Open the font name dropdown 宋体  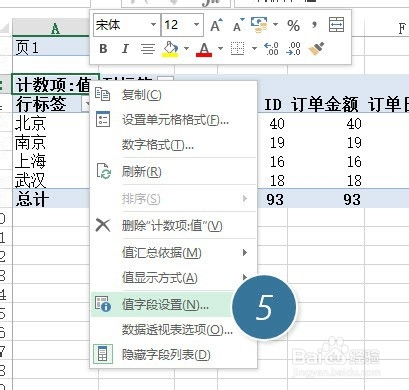[153, 25]
